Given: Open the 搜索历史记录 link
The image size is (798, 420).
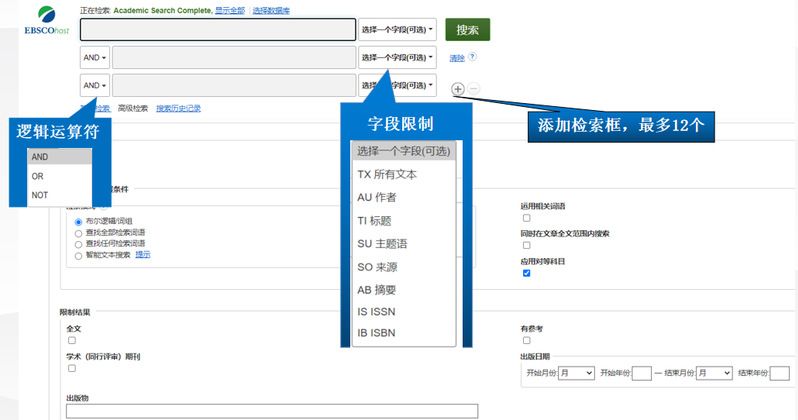Looking at the screenshot, I should (x=178, y=108).
